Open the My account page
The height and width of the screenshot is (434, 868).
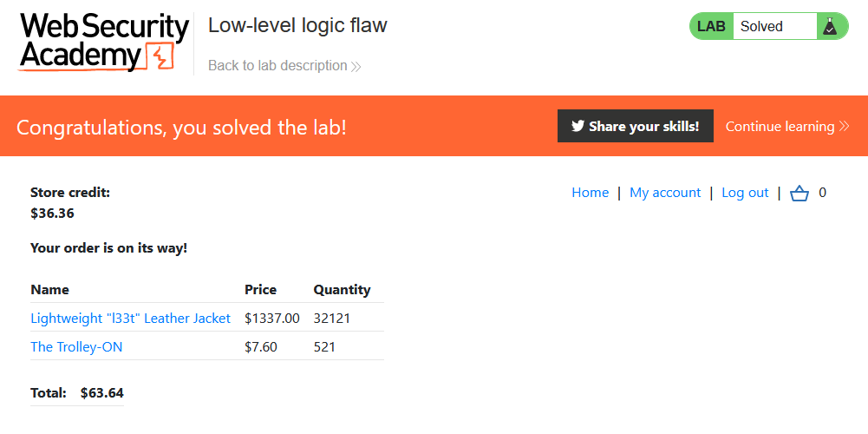pos(665,193)
